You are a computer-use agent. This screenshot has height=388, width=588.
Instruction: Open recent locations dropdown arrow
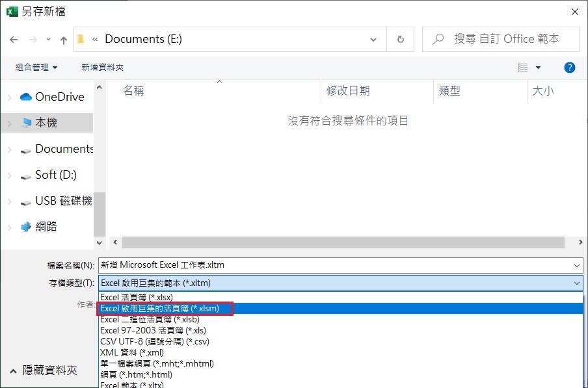[48, 39]
